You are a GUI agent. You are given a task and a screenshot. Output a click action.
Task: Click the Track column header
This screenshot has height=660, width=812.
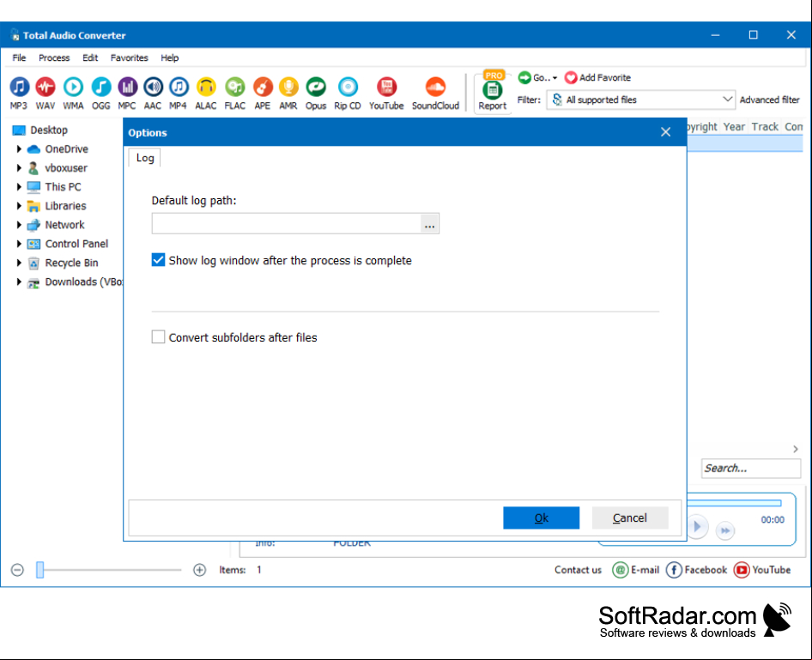765,127
